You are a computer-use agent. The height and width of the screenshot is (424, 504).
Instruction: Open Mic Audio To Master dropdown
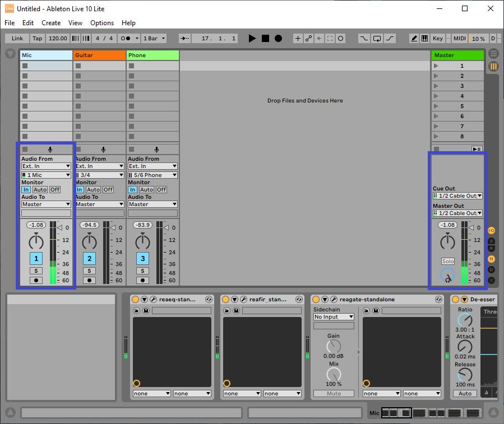[x=47, y=204]
